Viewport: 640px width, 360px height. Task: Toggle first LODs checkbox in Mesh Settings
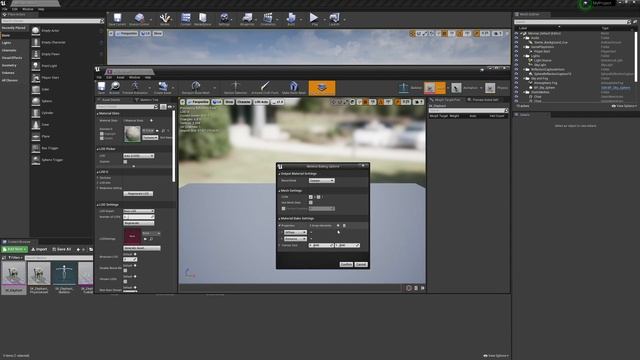pos(311,197)
